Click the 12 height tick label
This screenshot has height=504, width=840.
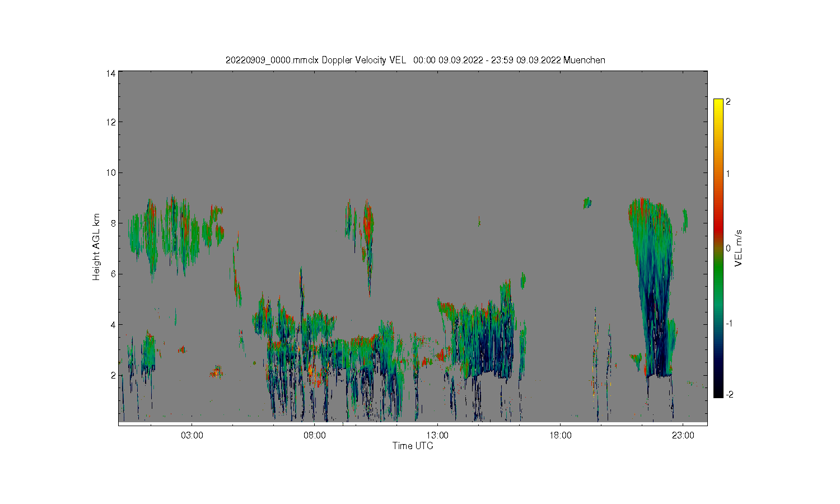tap(111, 122)
